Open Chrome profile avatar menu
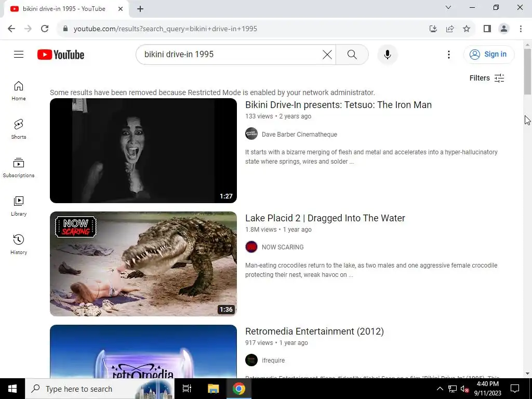The height and width of the screenshot is (399, 532). click(504, 29)
